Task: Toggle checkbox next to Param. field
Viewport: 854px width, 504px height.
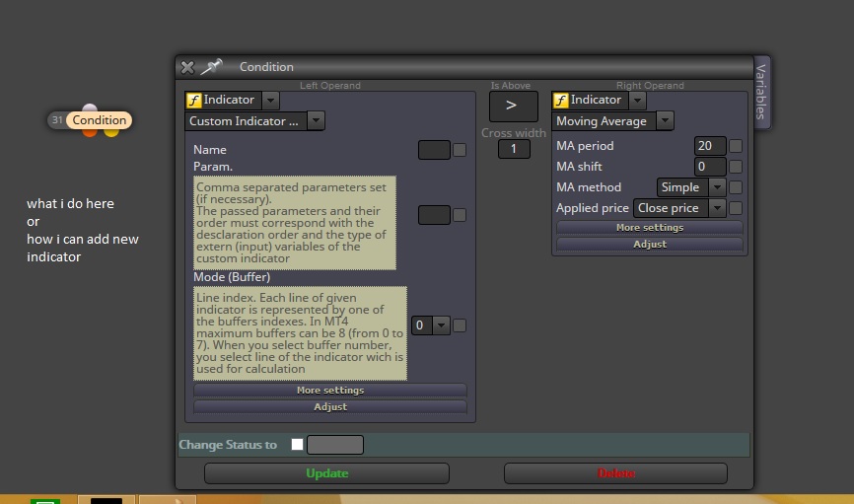Action: (460, 215)
